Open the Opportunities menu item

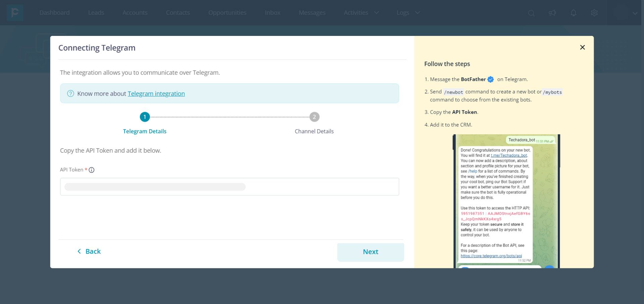[227, 13]
